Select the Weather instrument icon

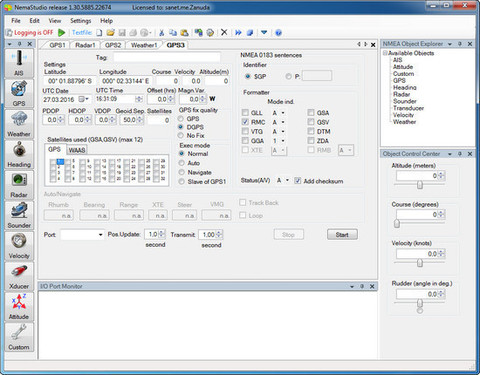point(19,124)
